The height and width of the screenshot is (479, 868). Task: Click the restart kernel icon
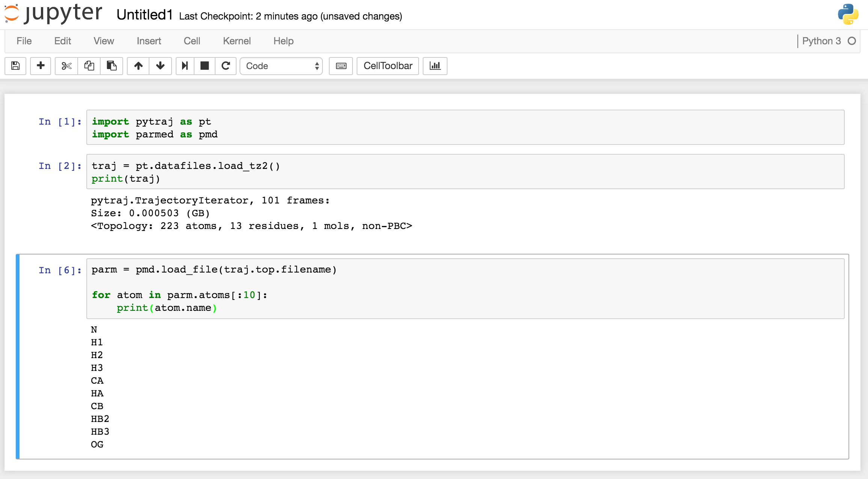point(226,65)
